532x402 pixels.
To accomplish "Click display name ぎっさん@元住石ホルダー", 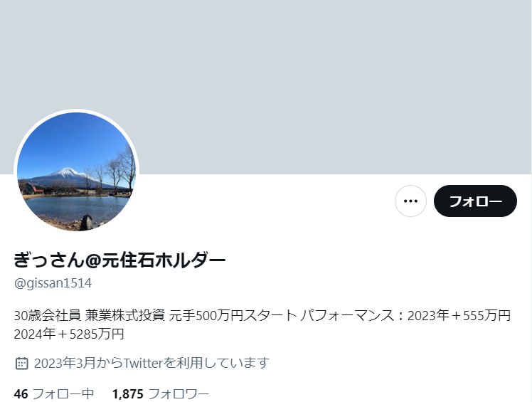I will (119, 260).
